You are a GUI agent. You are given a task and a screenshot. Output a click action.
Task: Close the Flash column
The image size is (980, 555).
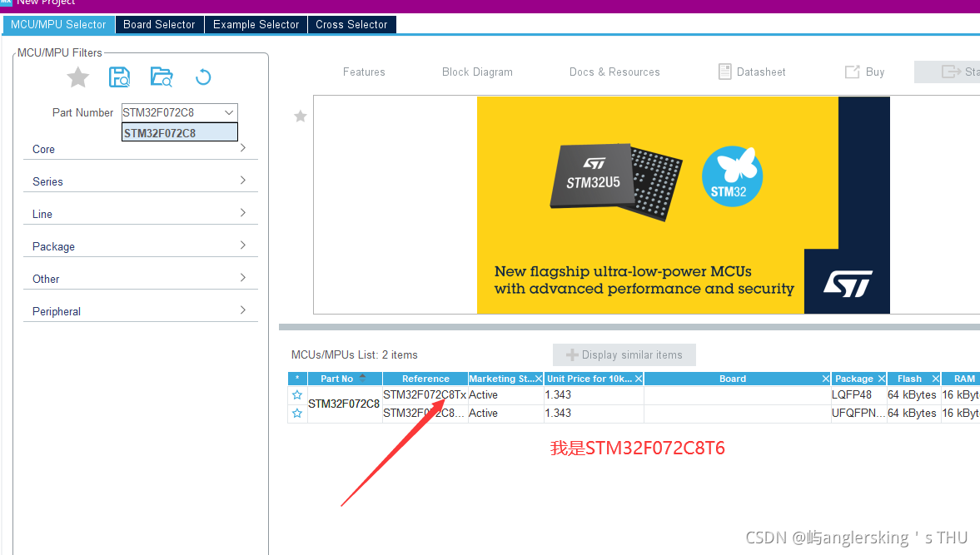click(936, 379)
